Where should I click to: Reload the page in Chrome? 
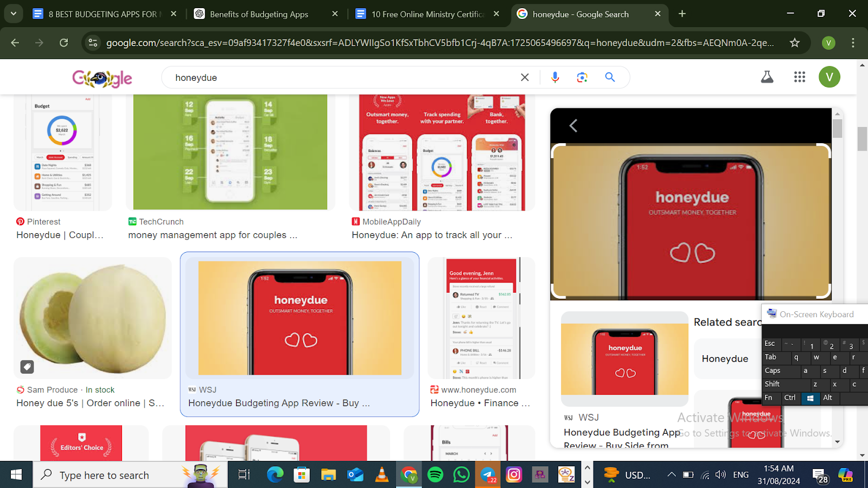point(63,42)
